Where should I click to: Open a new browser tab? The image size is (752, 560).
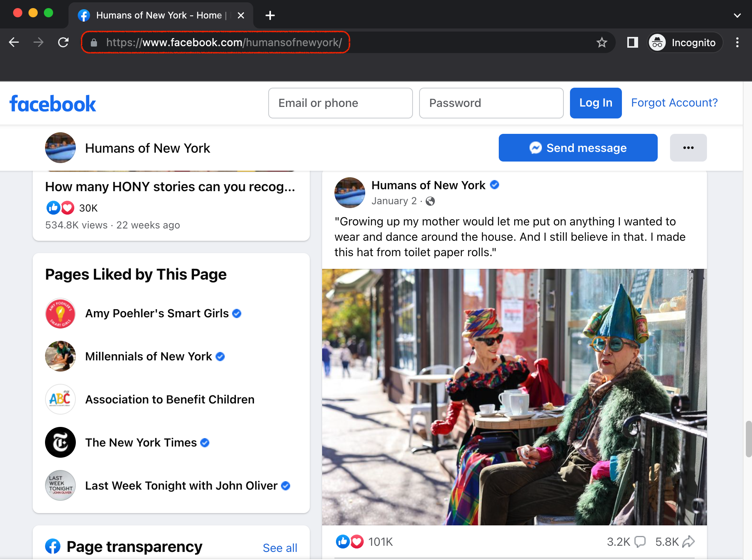270,15
